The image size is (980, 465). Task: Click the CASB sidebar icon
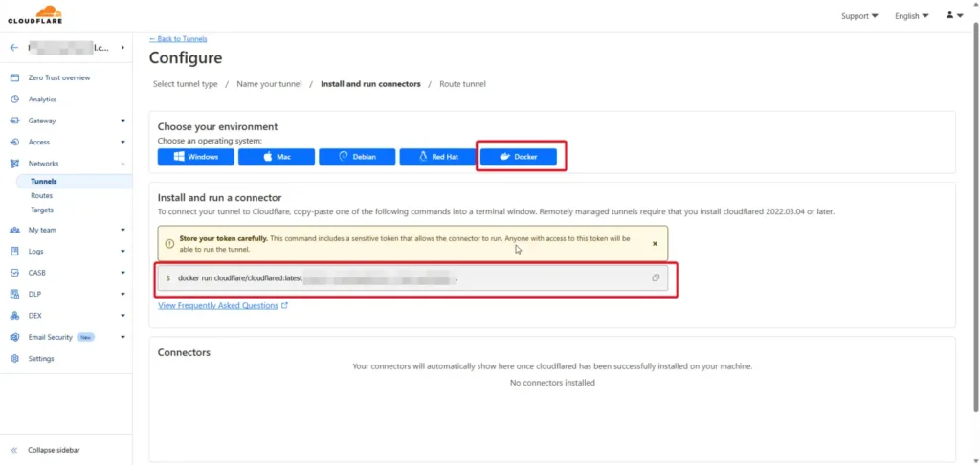[x=15, y=273]
